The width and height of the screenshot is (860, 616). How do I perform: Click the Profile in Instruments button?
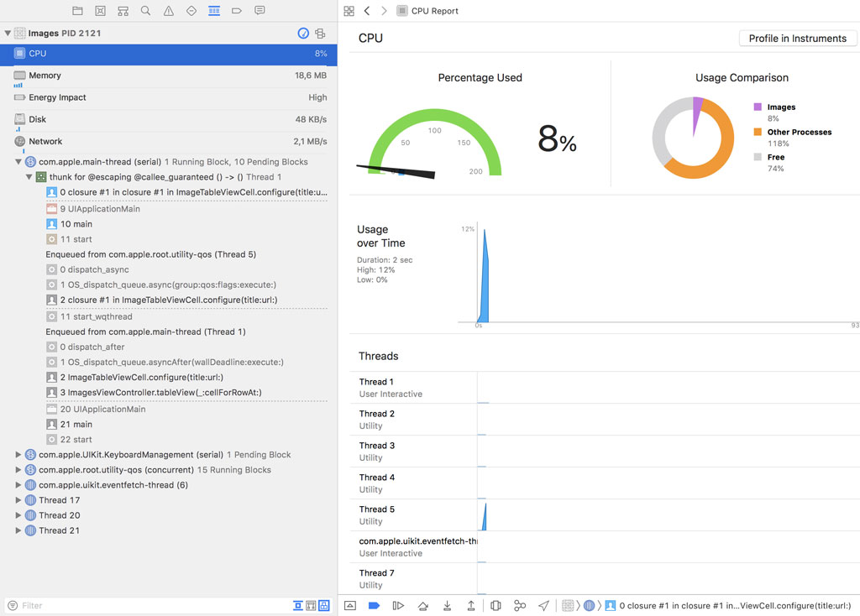(797, 39)
